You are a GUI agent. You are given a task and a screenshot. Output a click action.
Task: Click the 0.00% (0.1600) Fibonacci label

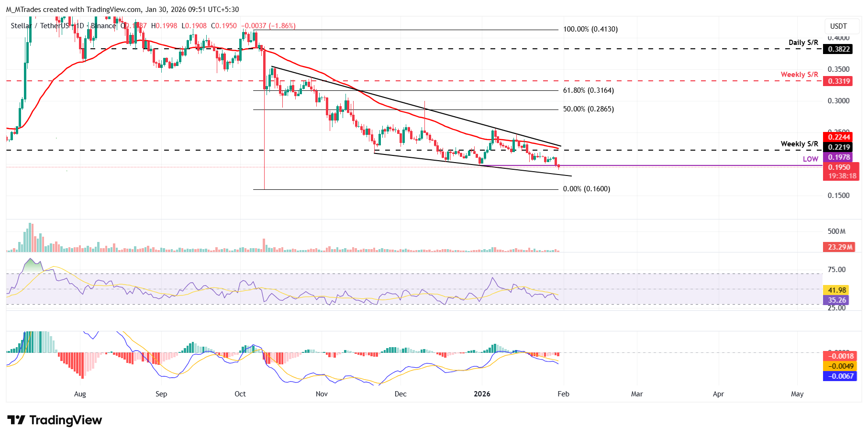coord(586,189)
